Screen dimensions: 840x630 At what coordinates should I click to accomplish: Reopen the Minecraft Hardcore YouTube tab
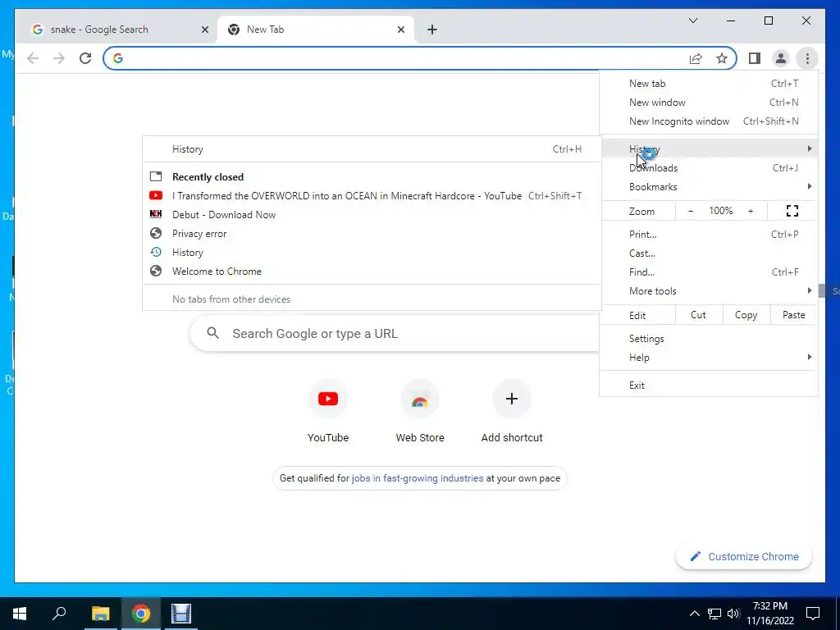click(x=372, y=195)
